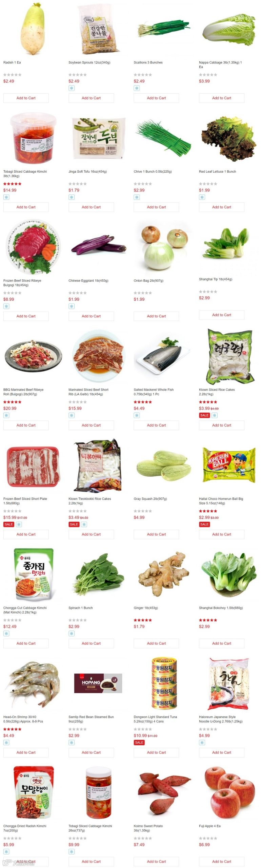Rate Radish 1 Ea using the star rating

click(13, 75)
